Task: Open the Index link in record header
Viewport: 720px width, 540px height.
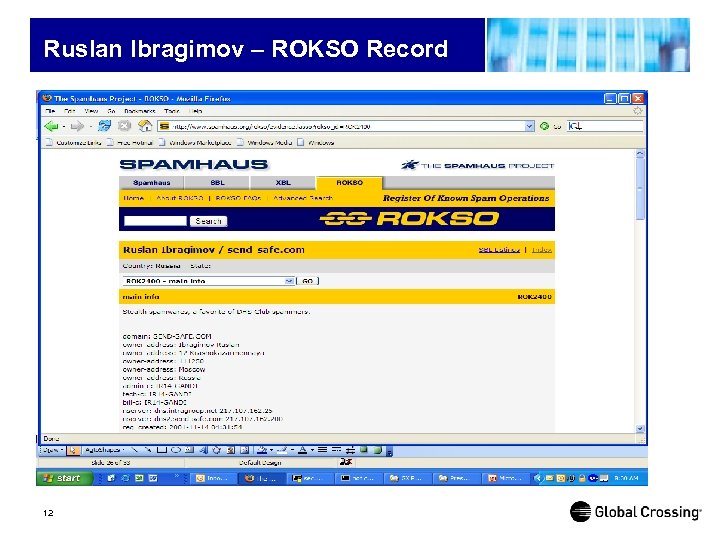Action: click(x=542, y=250)
